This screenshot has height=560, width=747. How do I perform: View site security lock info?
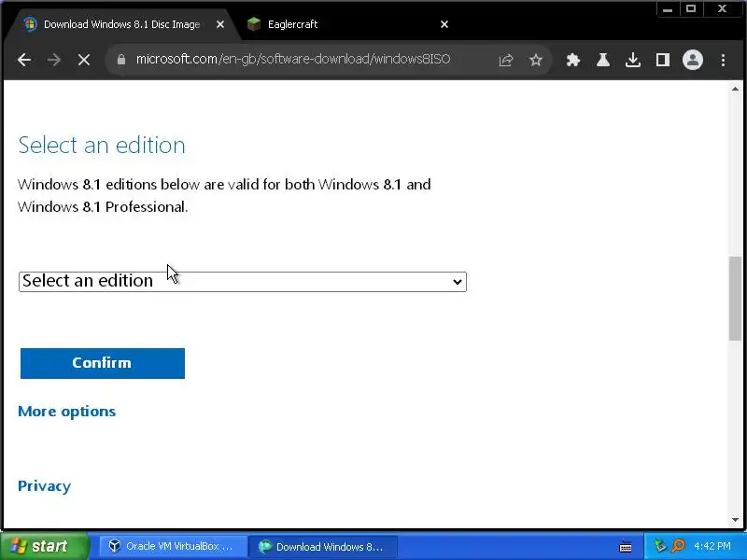click(x=121, y=60)
